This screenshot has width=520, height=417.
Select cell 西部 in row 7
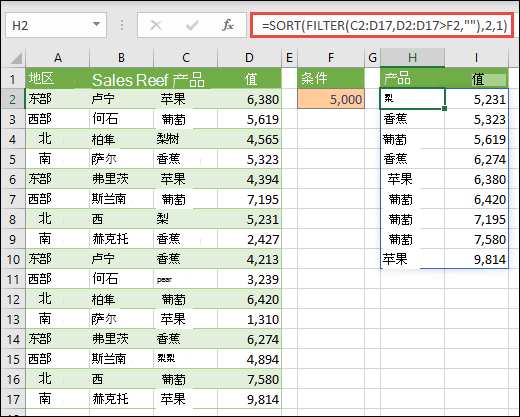click(x=58, y=199)
